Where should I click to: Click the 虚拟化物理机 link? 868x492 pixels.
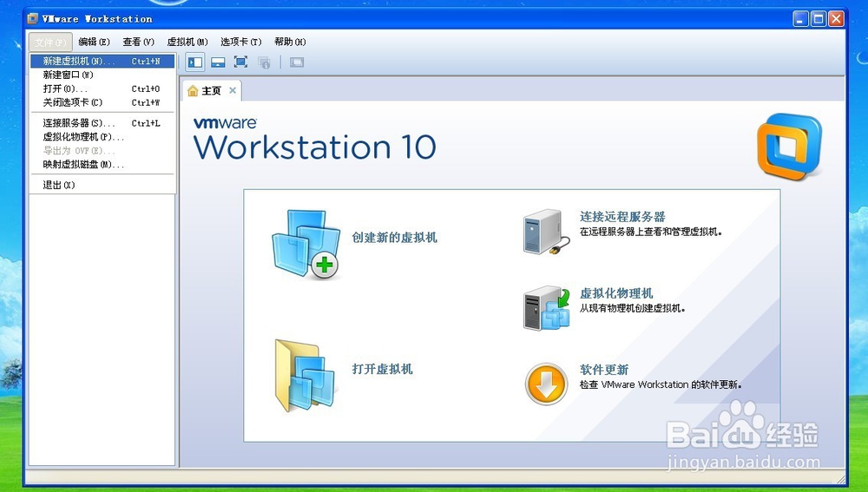coord(616,293)
